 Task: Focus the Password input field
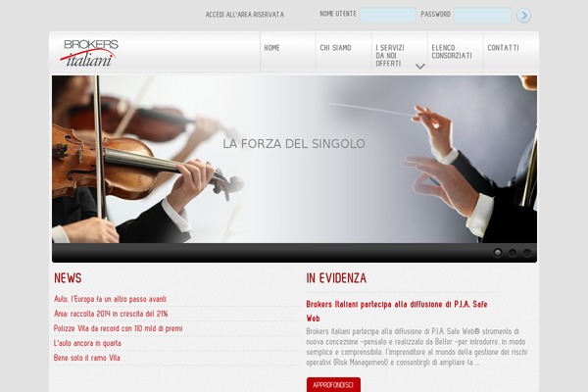tap(482, 16)
